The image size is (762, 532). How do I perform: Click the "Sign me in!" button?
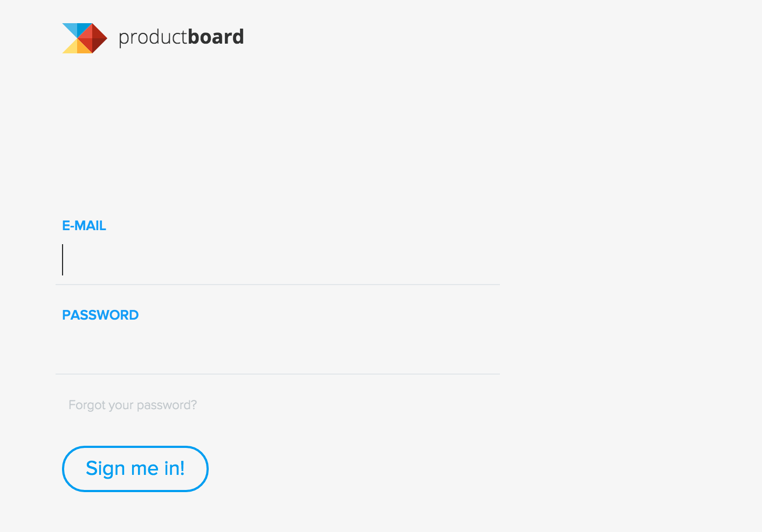click(135, 469)
